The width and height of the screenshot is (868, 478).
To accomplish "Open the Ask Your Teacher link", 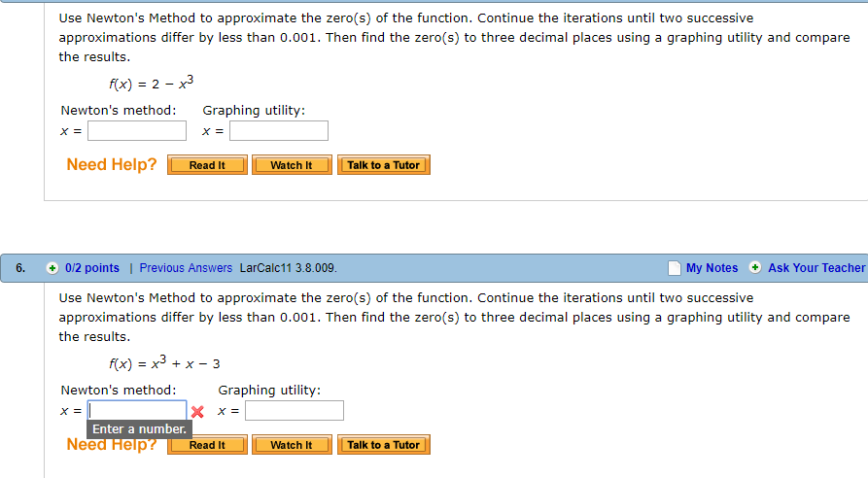I will pos(816,268).
